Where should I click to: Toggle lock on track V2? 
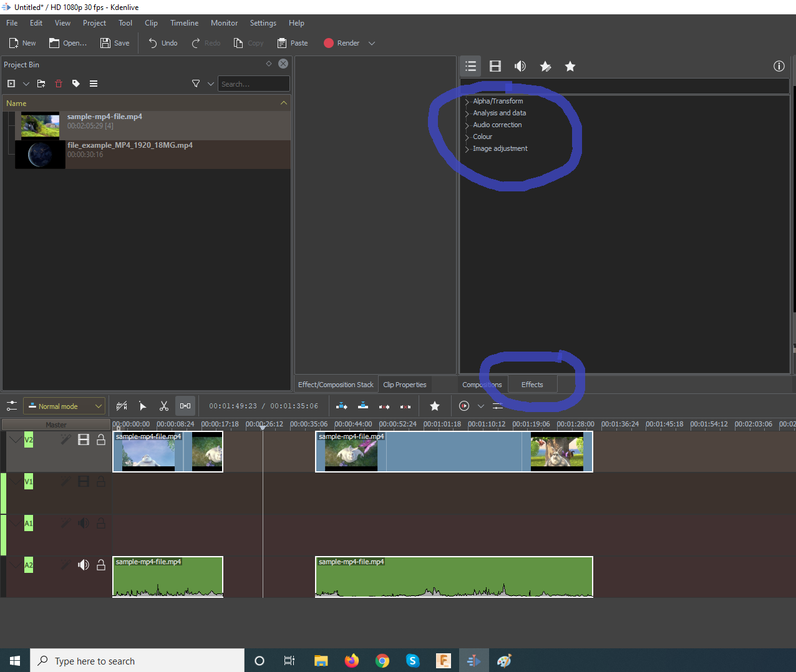(x=100, y=440)
